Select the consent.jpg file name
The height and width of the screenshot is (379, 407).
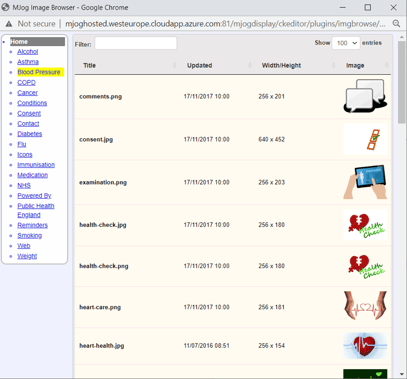(96, 139)
